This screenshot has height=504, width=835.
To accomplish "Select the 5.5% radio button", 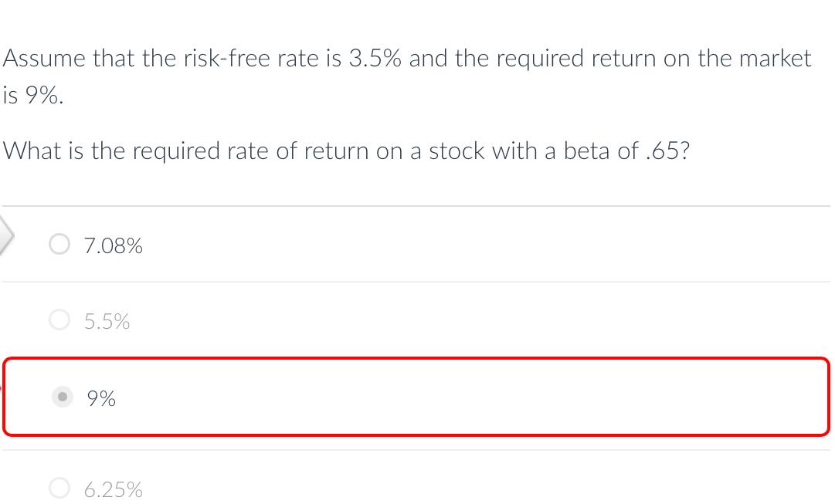I will pos(59,320).
